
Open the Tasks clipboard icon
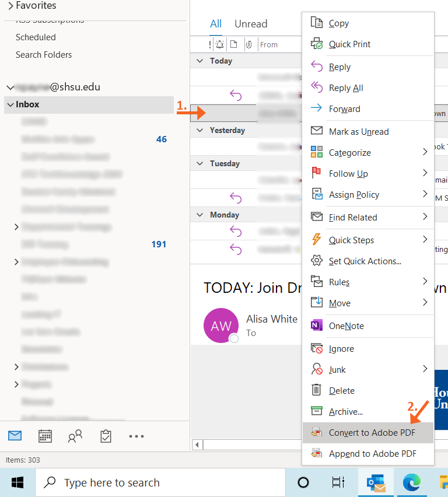pos(106,436)
